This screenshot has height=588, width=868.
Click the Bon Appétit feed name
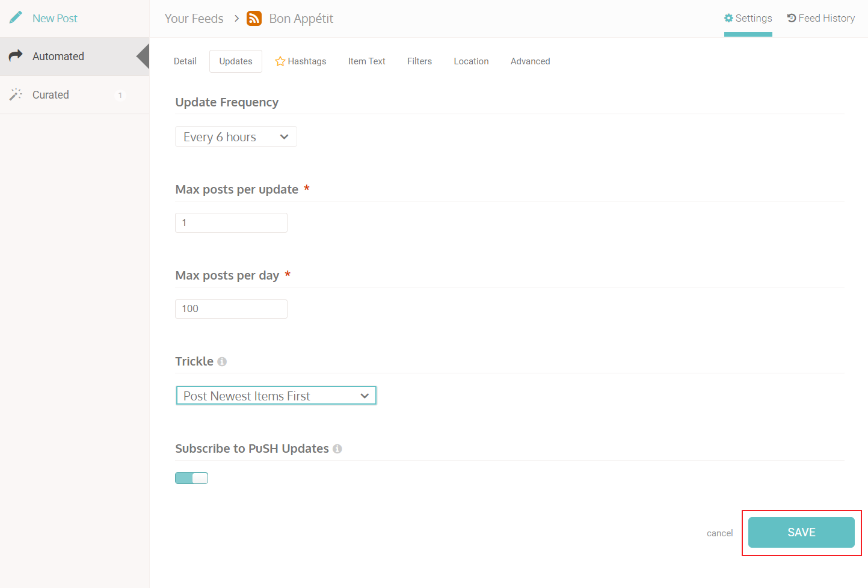[301, 19]
